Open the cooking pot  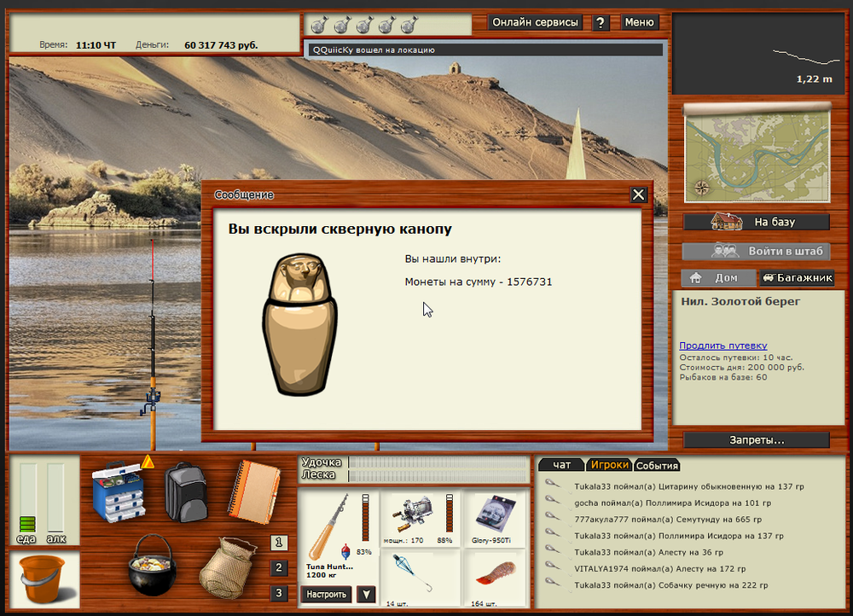[x=151, y=566]
